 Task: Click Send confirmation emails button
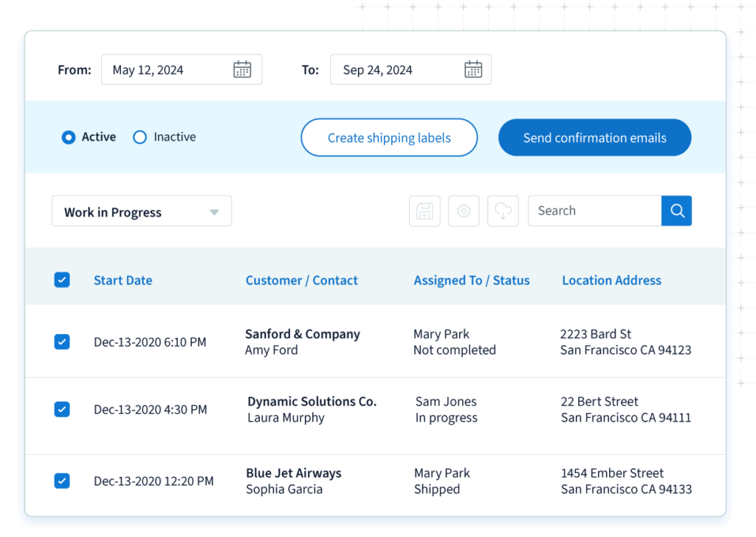tap(594, 138)
